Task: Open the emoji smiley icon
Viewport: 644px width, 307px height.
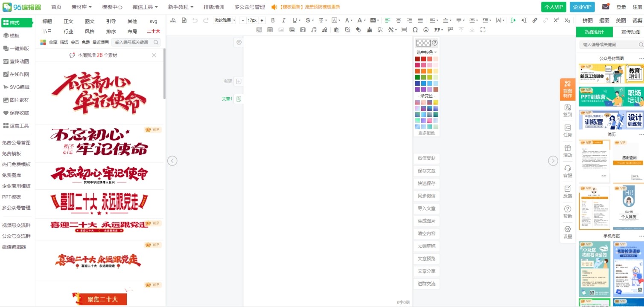Action: click(426, 30)
